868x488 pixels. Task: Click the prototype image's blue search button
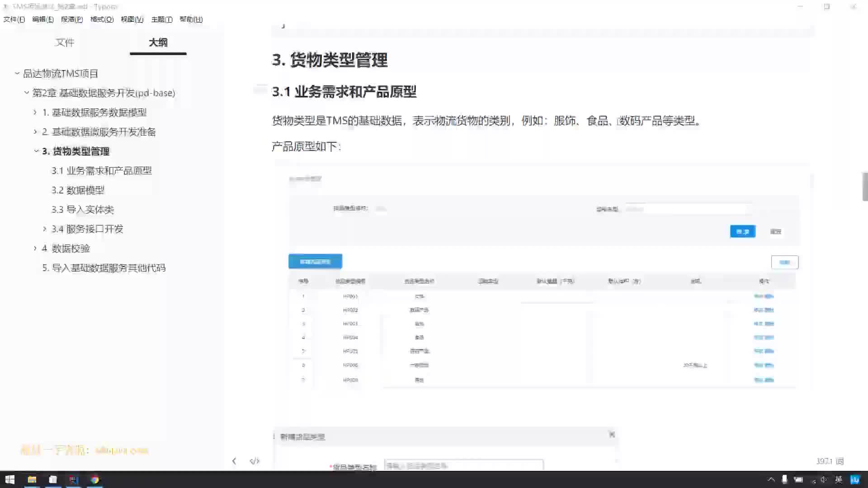(743, 231)
